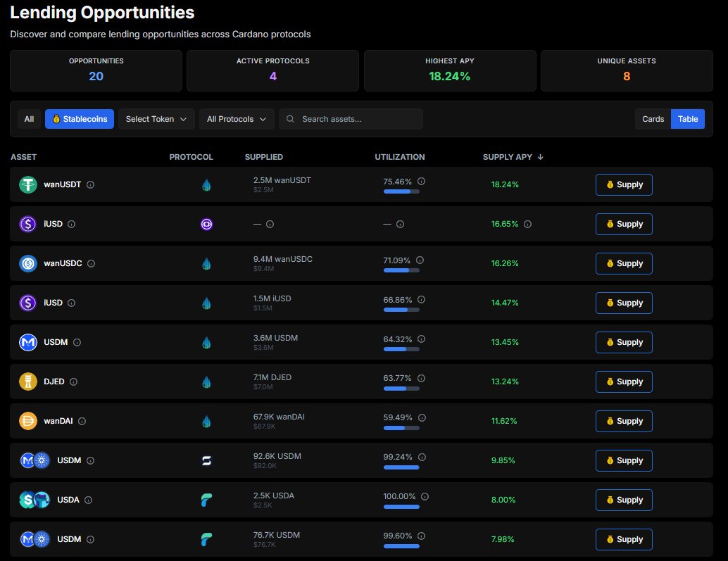The height and width of the screenshot is (561, 728).
Task: Click Supply button for iUSD 14.47%
Action: (624, 303)
